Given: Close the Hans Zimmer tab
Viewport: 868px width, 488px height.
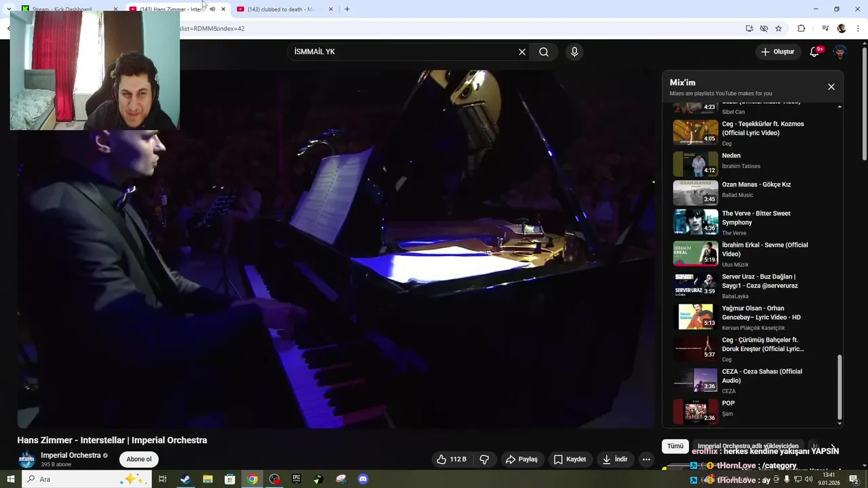Looking at the screenshot, I should click(223, 9).
